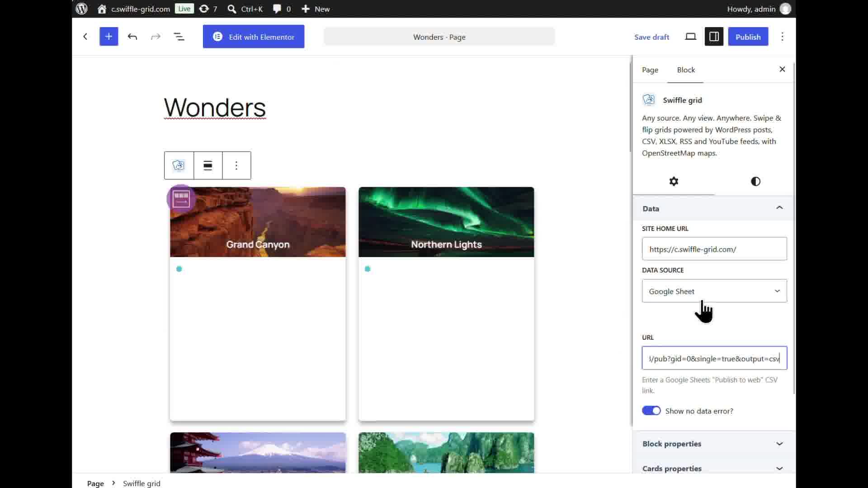Open the block alignment toolbar button
Image resolution: width=868 pixels, height=488 pixels.
[x=208, y=165]
